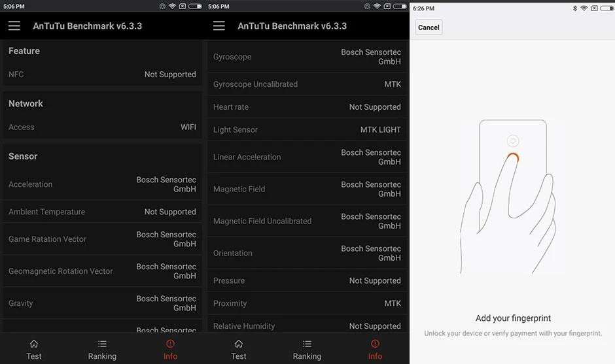Click the Sensor section heading
Screen dimensions: 615x364
pos(23,156)
